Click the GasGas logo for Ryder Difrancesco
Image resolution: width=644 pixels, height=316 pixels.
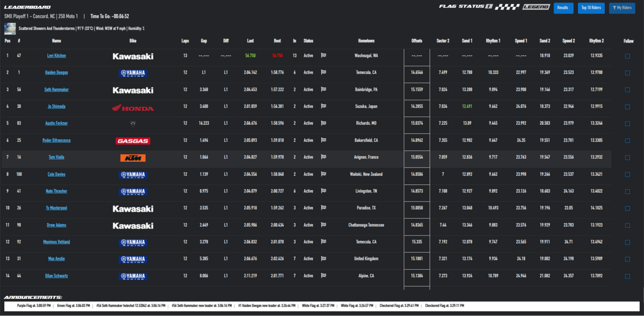[x=133, y=141]
